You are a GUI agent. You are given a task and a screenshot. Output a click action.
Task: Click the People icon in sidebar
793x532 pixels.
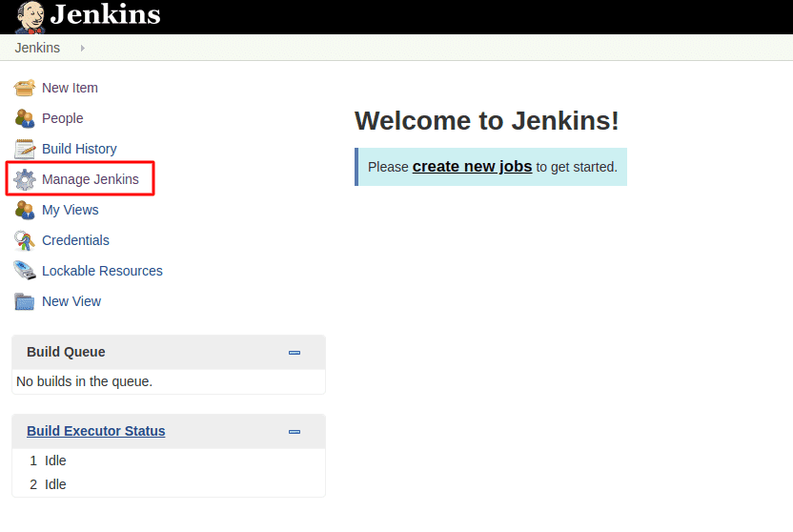[25, 118]
